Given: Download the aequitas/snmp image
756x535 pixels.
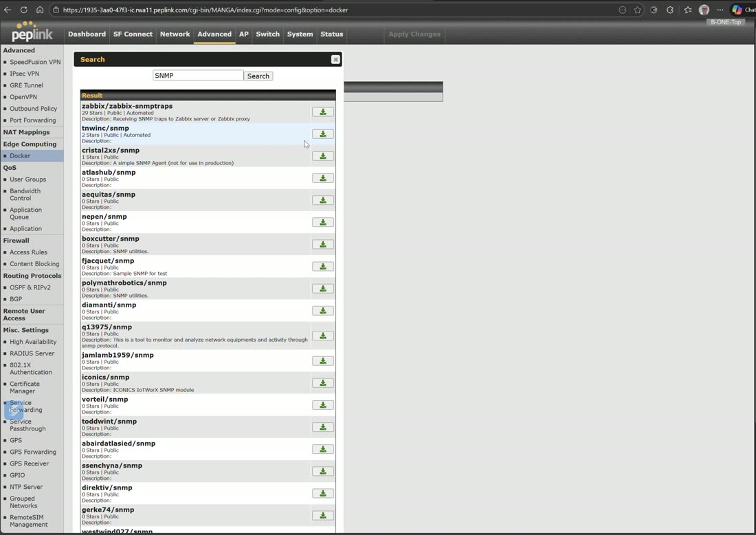Looking at the screenshot, I should (322, 200).
